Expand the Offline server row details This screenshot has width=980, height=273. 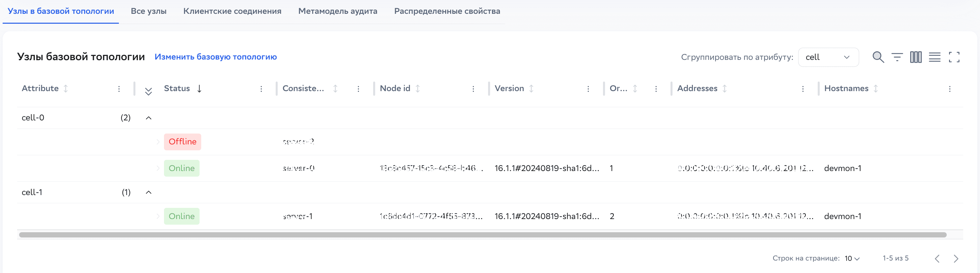tap(158, 142)
